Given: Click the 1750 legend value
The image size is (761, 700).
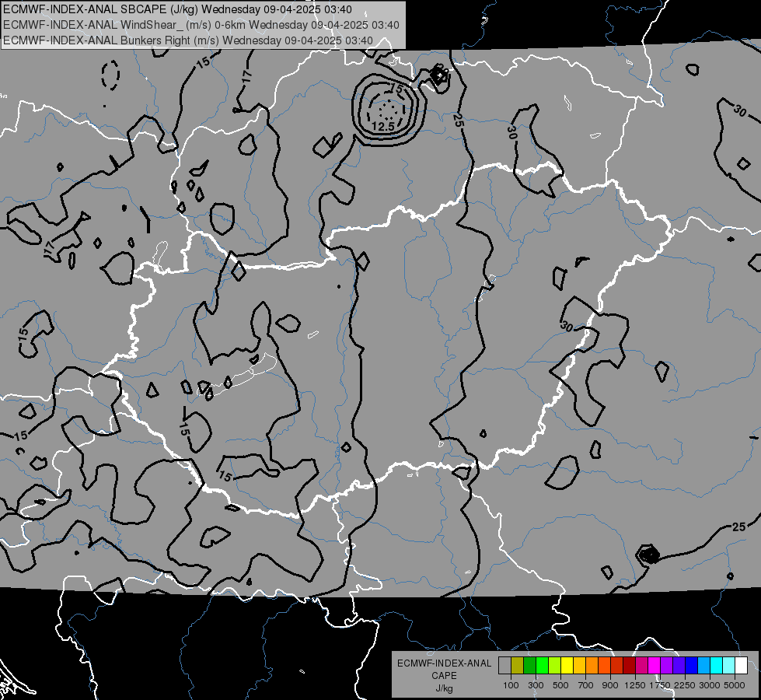Looking at the screenshot, I should [x=660, y=685].
